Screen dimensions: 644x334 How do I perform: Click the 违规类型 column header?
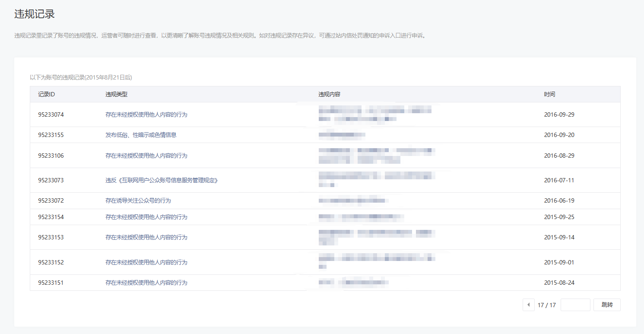coord(116,94)
